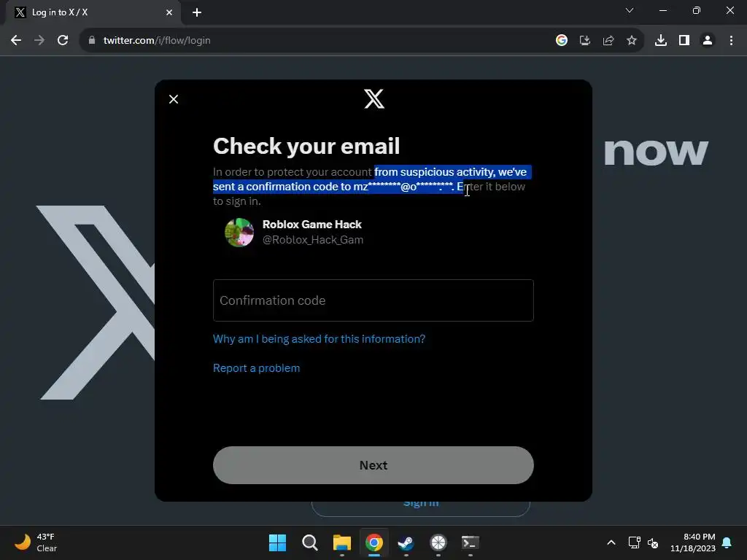This screenshot has width=747, height=560.
Task: Close the Log in to X tab
Action: pos(169,12)
